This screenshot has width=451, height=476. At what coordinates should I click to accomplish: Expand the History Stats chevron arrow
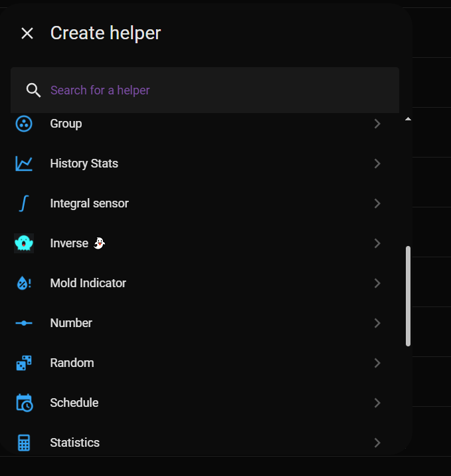(377, 164)
